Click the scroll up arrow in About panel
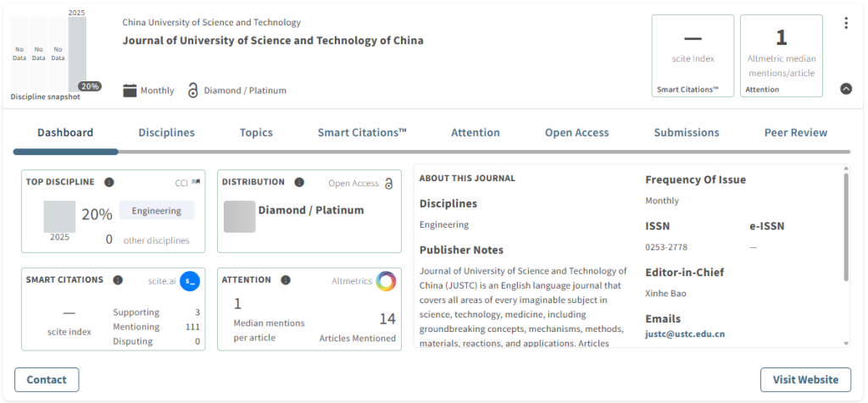This screenshot has height=403, width=868. [x=846, y=168]
